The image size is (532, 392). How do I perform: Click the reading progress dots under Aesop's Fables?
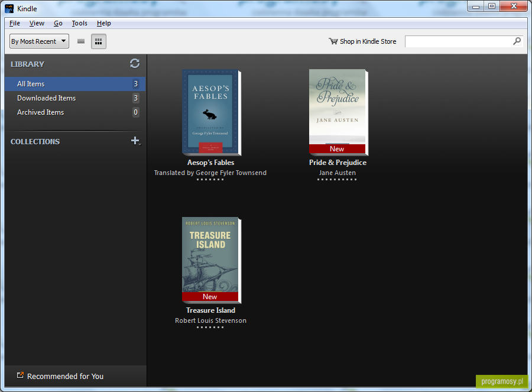click(x=210, y=180)
